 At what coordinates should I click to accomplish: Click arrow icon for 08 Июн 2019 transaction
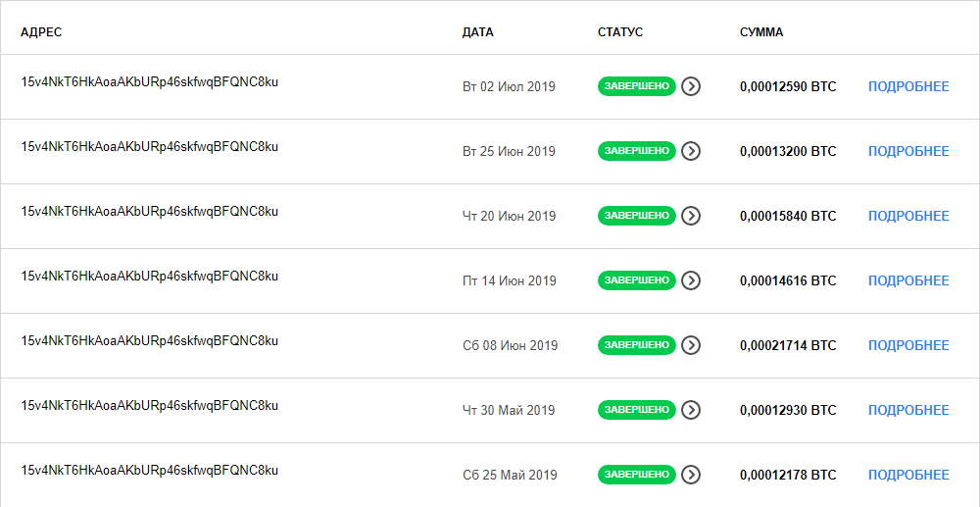pyautogui.click(x=691, y=345)
